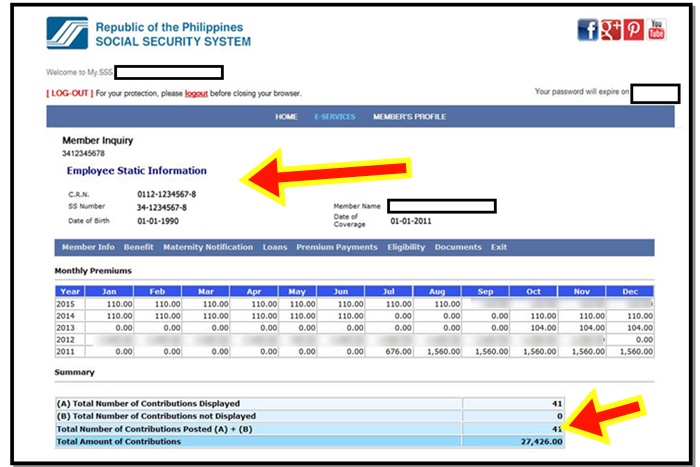Image resolution: width=700 pixels, height=467 pixels.
Task: Open the YouTube icon
Action: (x=656, y=29)
